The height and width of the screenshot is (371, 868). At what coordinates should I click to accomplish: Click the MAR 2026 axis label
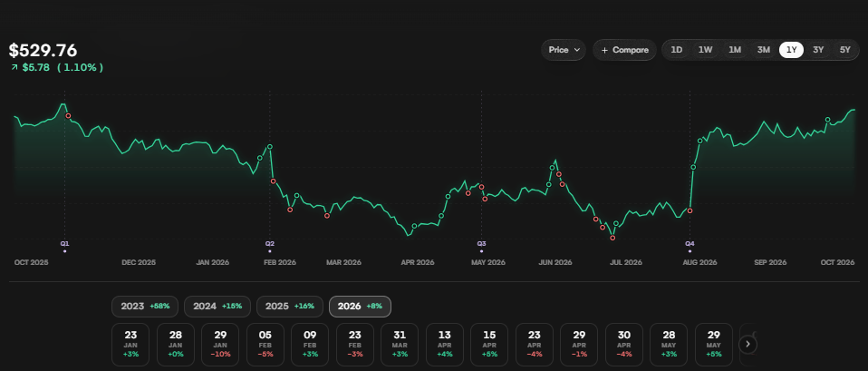(343, 262)
